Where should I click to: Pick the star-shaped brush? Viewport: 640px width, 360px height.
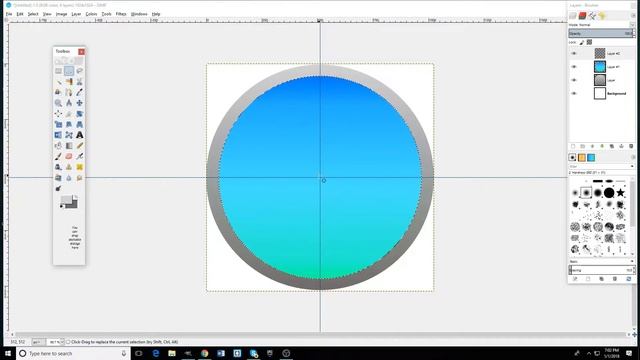pos(620,193)
